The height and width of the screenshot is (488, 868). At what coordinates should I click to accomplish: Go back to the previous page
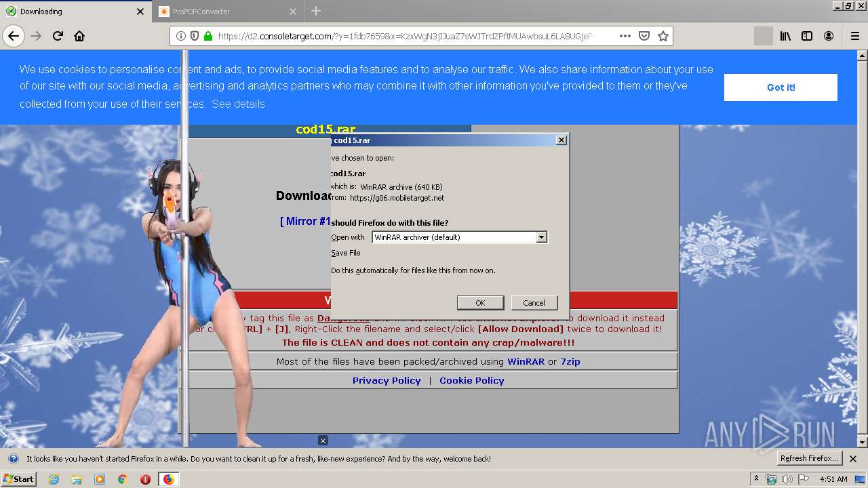click(x=14, y=36)
